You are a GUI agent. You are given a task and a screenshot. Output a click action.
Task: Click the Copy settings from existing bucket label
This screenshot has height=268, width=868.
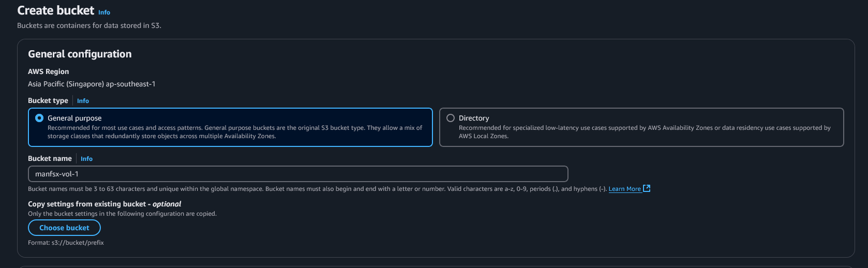pos(104,204)
